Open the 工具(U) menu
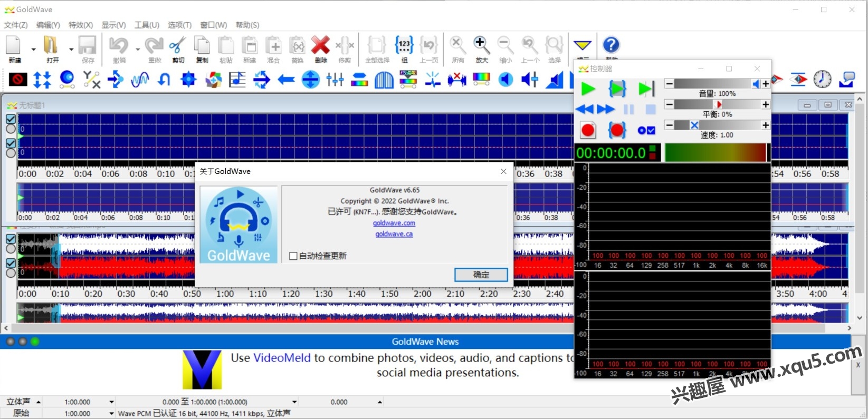Image resolution: width=868 pixels, height=419 pixels. (x=147, y=25)
